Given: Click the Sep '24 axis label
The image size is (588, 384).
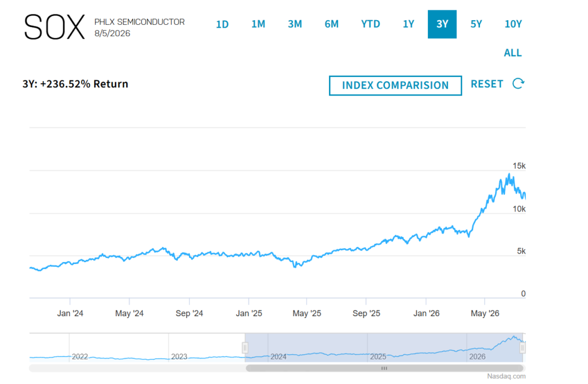Looking at the screenshot, I should (189, 313).
